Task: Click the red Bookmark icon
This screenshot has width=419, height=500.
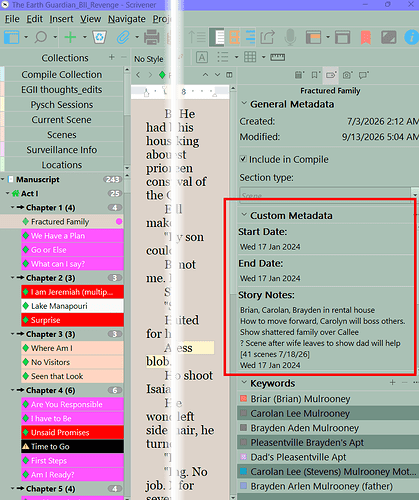Action: point(366,37)
